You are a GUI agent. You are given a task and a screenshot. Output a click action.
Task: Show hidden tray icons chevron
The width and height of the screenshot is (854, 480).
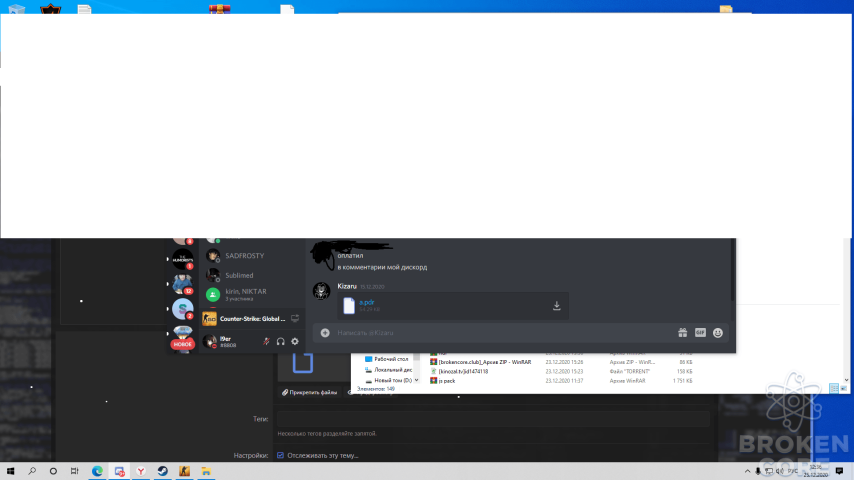click(747, 471)
